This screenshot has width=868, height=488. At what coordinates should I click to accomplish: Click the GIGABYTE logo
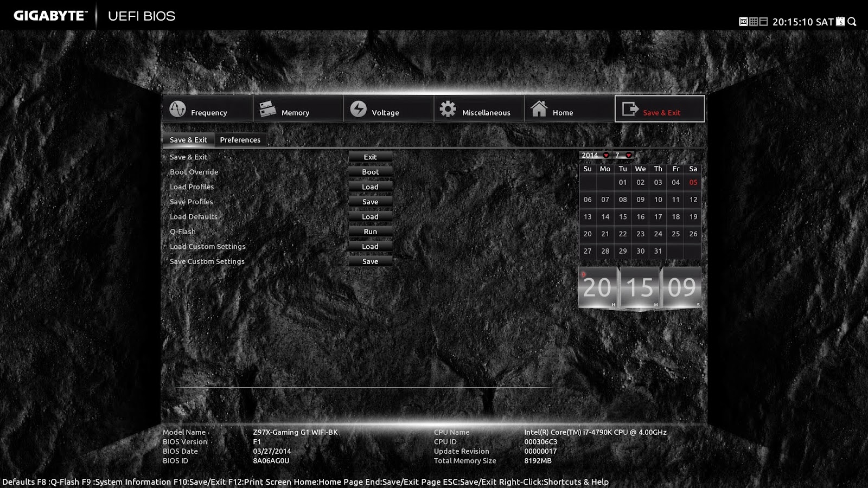[x=50, y=16]
